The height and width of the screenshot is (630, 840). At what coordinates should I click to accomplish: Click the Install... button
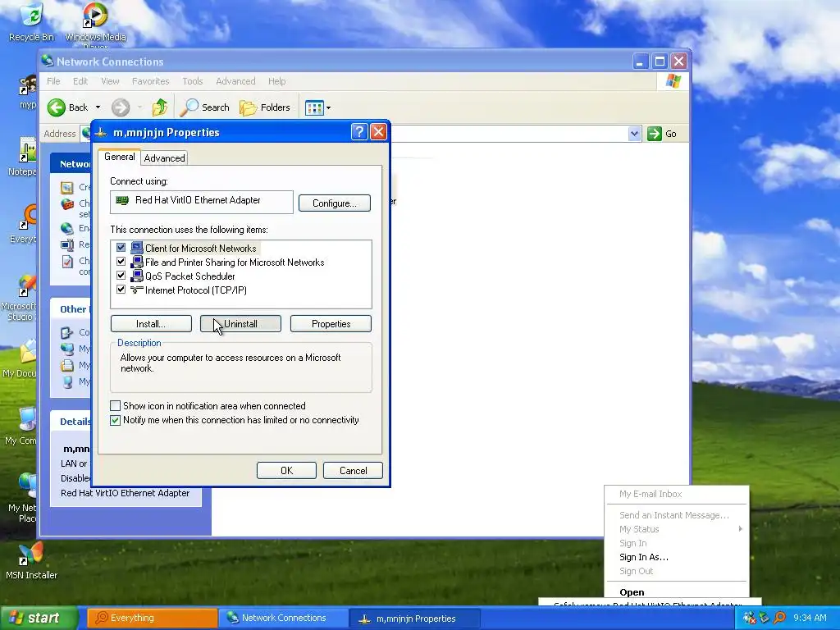(151, 323)
